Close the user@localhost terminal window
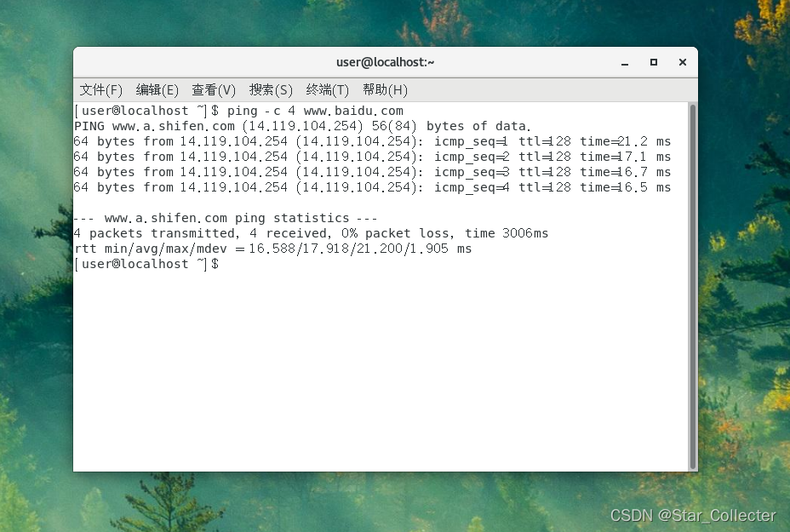790x532 pixels. tap(683, 62)
